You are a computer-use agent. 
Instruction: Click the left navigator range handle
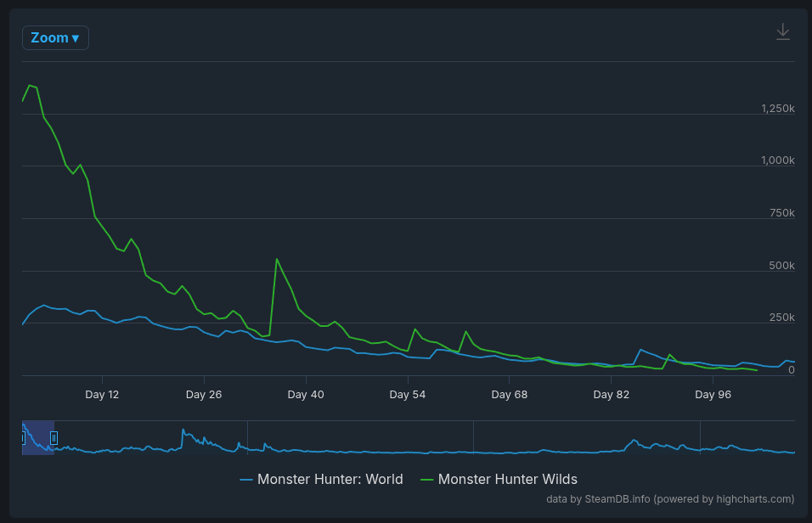click(23, 438)
